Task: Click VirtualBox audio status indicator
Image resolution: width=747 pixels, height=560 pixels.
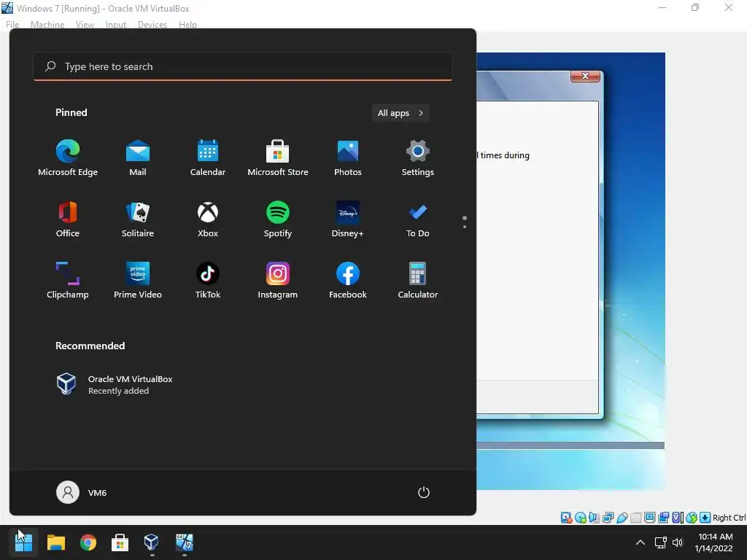Action: tap(594, 518)
